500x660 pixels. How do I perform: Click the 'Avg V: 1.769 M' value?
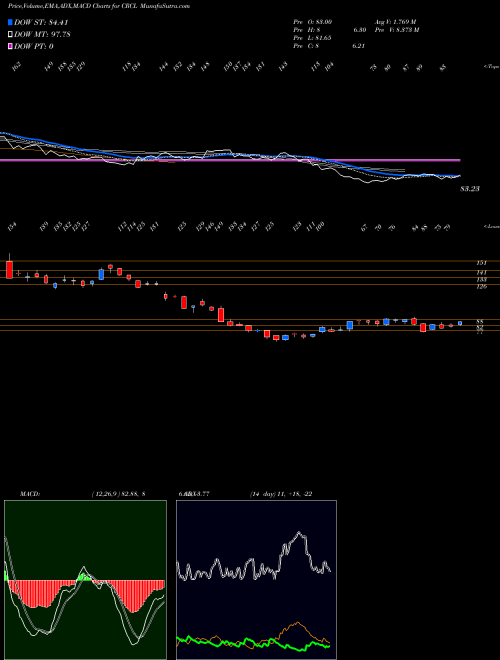tap(395, 22)
